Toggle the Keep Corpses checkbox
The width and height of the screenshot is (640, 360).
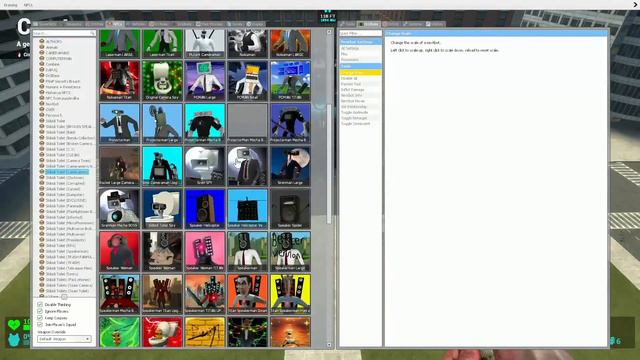pos(40,318)
